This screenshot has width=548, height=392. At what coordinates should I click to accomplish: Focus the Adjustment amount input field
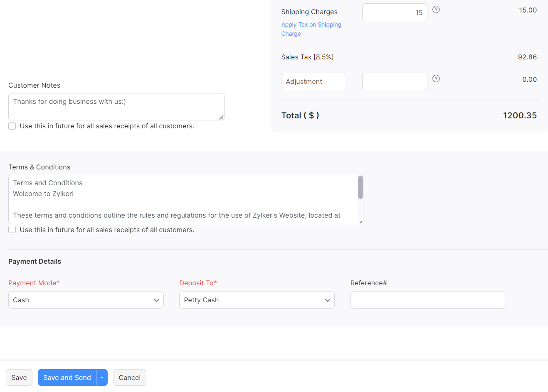(x=394, y=81)
